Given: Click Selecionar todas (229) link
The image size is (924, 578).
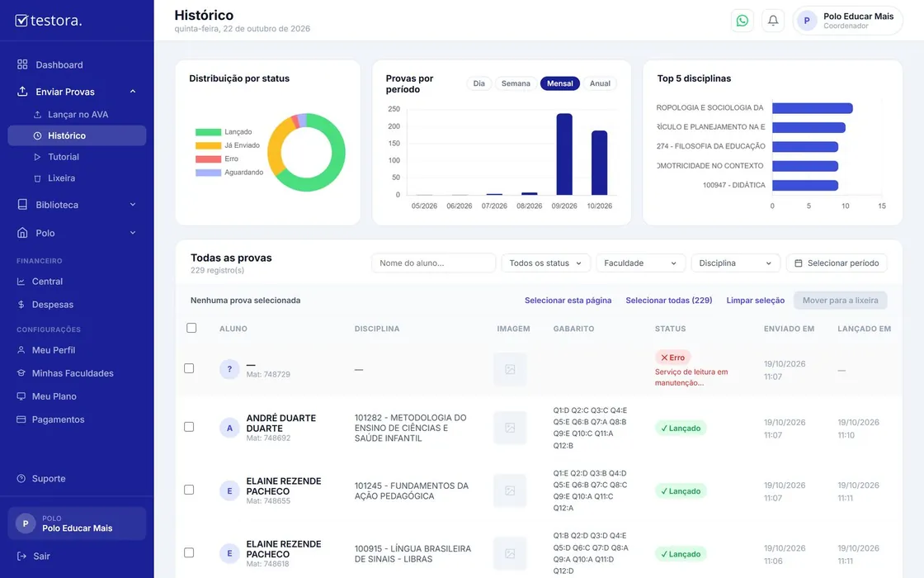Looking at the screenshot, I should click(669, 301).
